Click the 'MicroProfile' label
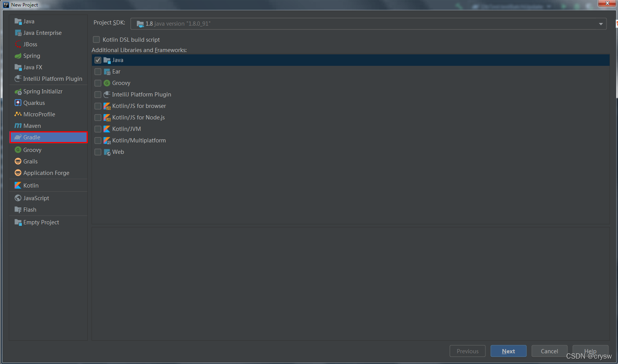618x364 pixels. 39,114
